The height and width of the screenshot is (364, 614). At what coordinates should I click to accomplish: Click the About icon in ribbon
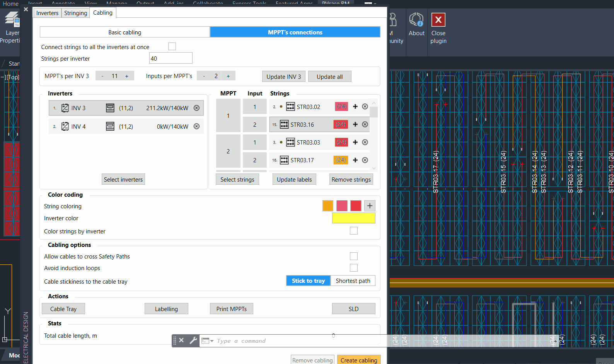[416, 20]
